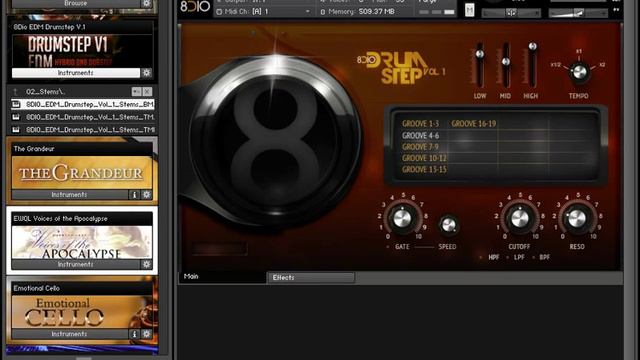Switch to the Main tab

coord(222,277)
